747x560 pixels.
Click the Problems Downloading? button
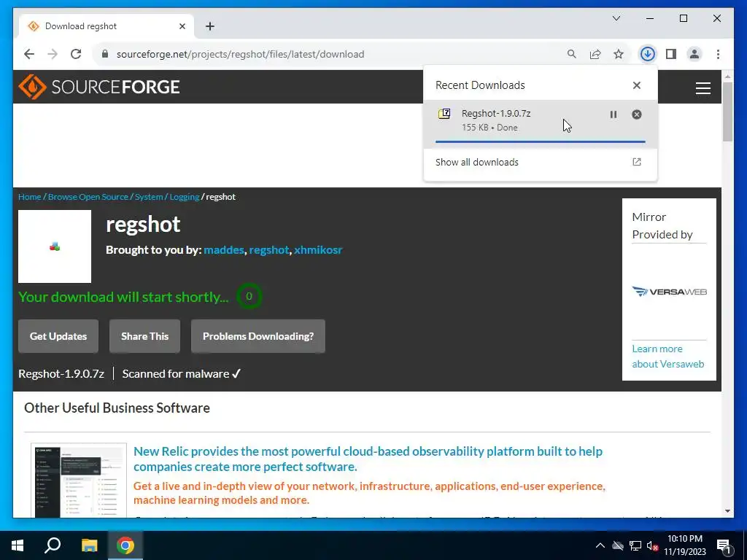258,336
